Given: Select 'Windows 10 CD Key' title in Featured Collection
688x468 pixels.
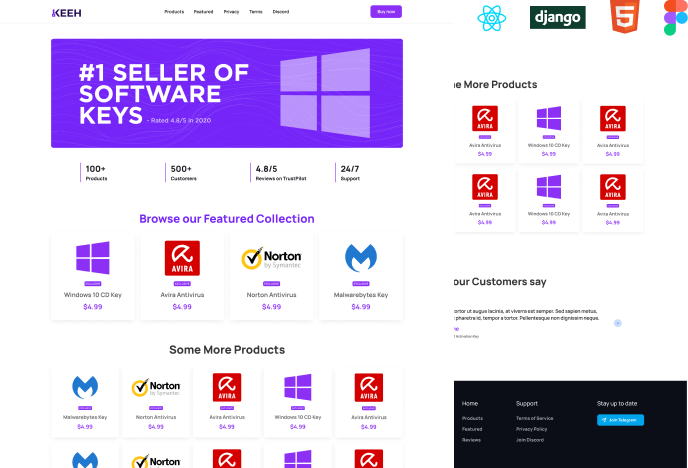Looking at the screenshot, I should point(93,295).
